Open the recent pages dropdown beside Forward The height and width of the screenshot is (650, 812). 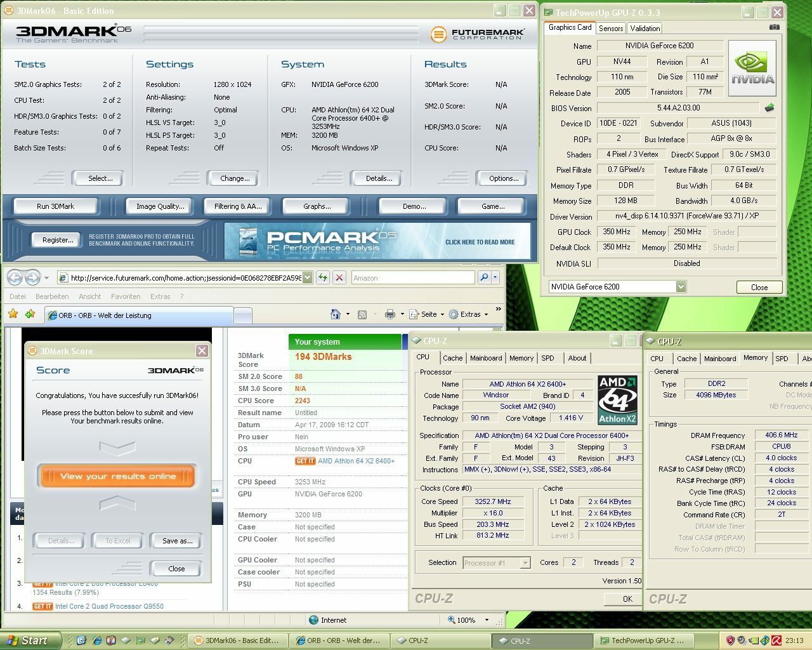(x=46, y=277)
